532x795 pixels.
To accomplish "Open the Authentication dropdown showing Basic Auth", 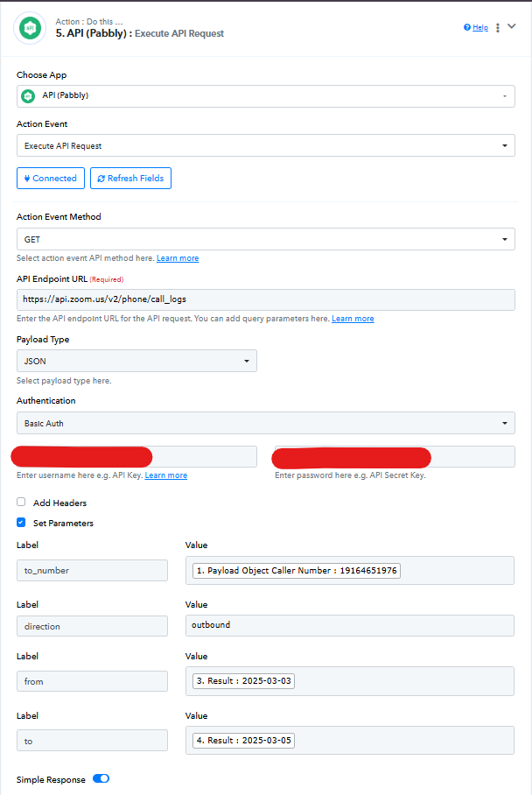I will coord(265,424).
